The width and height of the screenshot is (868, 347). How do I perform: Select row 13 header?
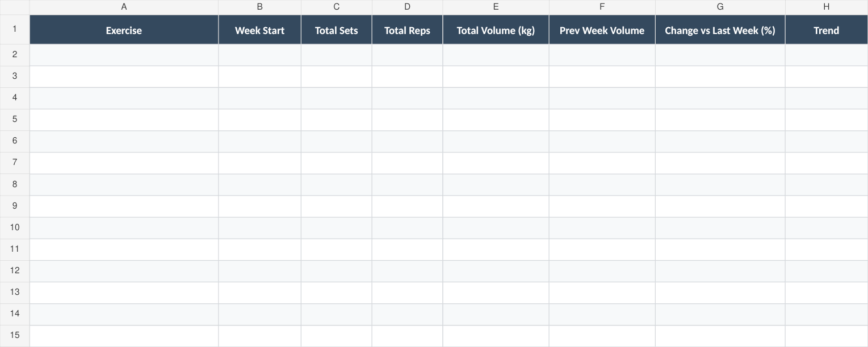(15, 293)
